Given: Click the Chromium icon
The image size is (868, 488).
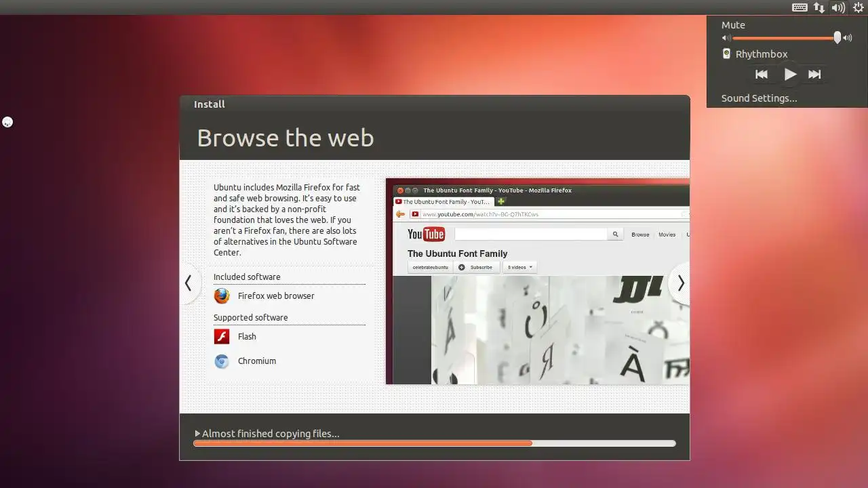Looking at the screenshot, I should tap(222, 361).
